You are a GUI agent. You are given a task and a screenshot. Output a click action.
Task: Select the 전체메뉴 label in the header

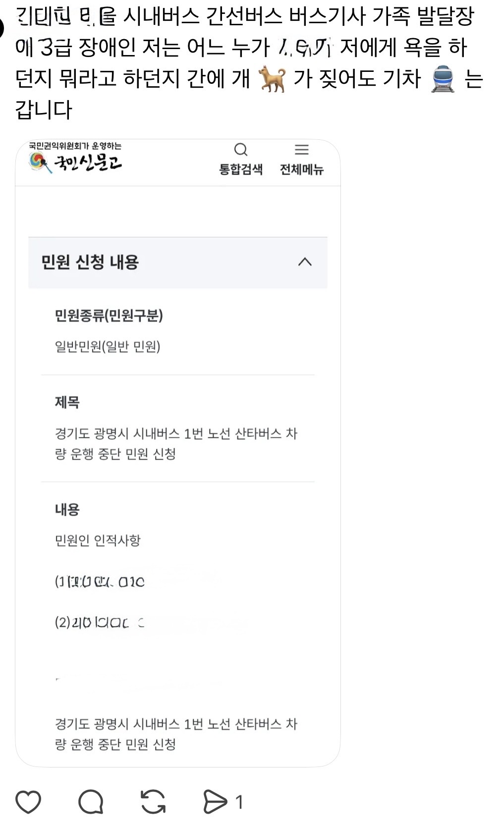(x=302, y=170)
